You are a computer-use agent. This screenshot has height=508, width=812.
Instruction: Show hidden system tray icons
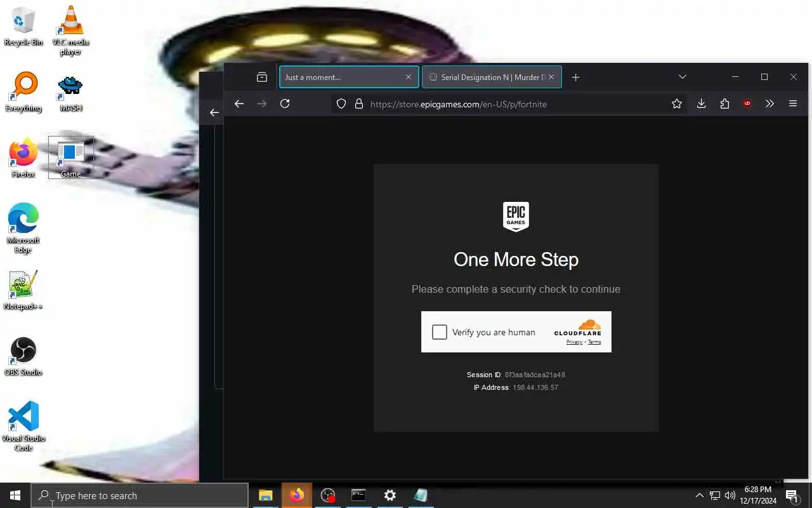click(700, 495)
